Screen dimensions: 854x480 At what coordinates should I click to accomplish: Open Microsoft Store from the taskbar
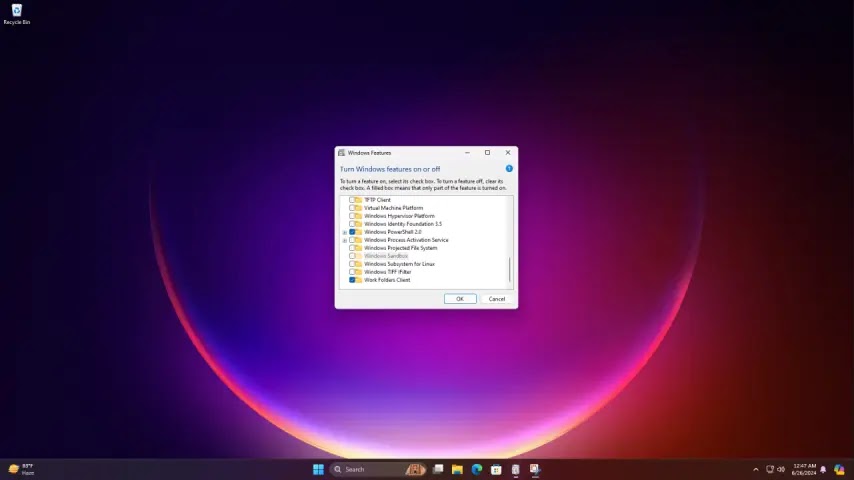(x=496, y=469)
